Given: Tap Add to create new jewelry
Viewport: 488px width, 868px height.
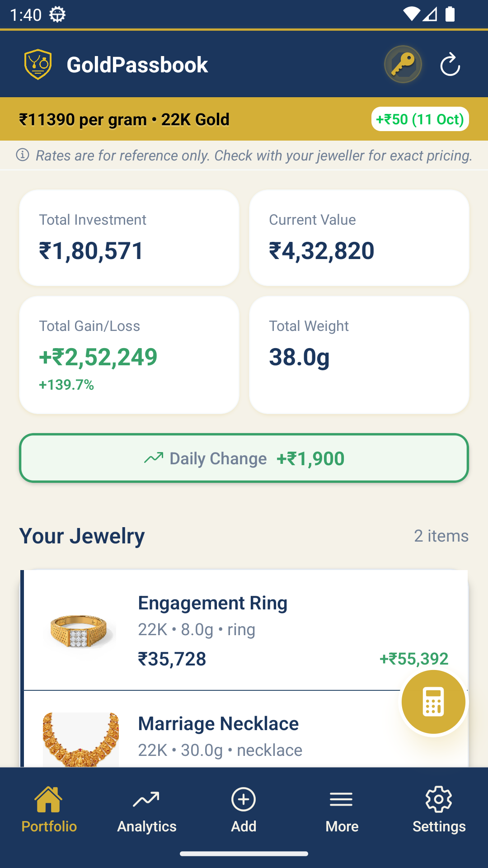Looking at the screenshot, I should pyautogui.click(x=244, y=810).
